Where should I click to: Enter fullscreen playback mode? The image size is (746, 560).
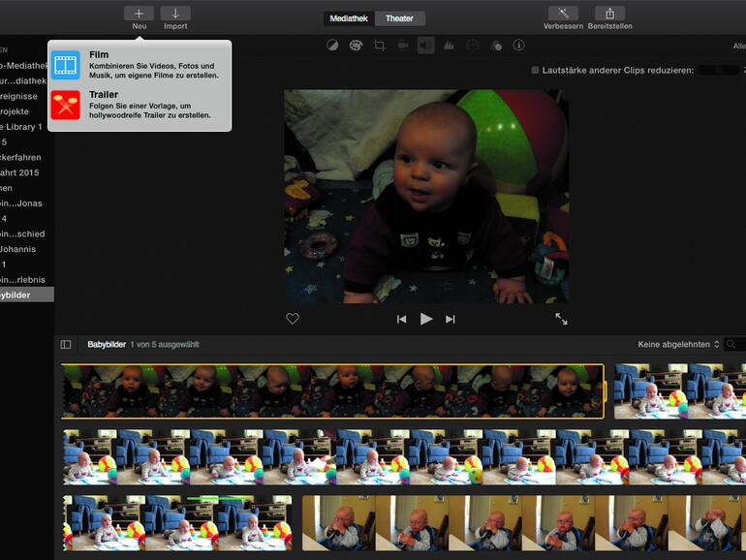pyautogui.click(x=561, y=319)
